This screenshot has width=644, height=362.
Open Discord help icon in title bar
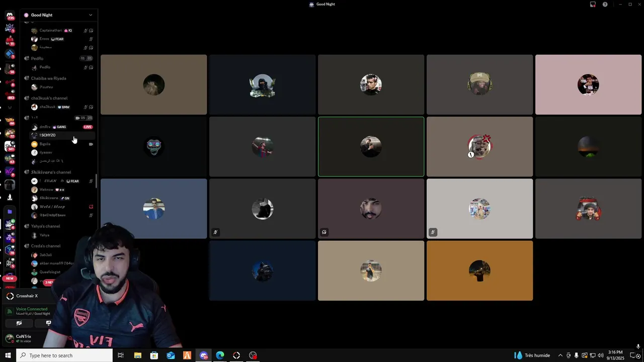tap(605, 5)
